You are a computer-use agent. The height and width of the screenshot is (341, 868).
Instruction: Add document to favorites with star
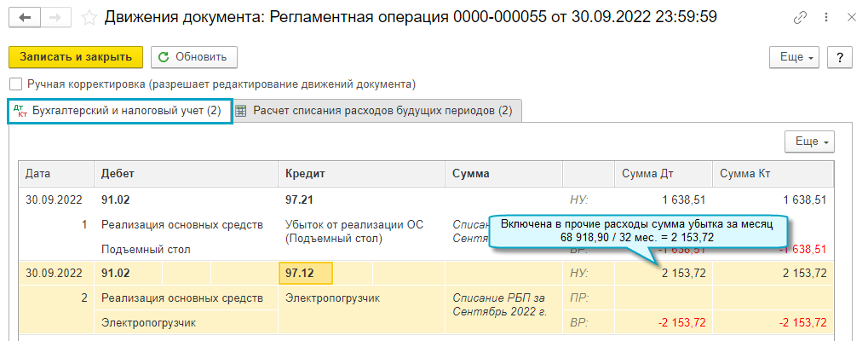89,17
